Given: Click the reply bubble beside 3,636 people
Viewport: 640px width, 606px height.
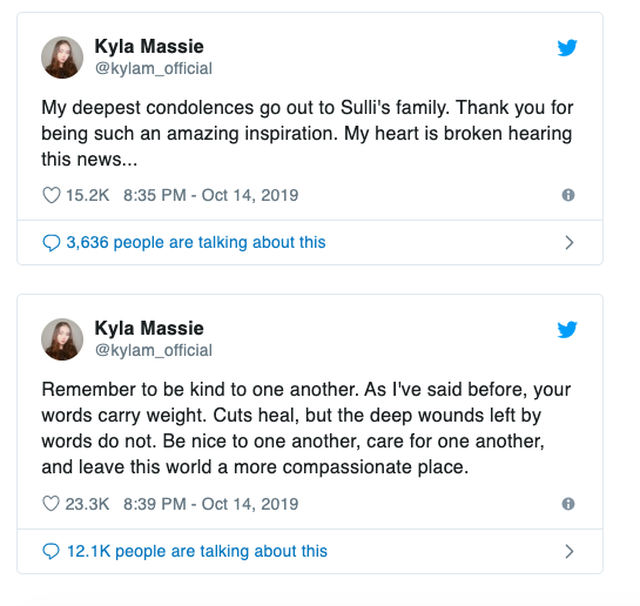Looking at the screenshot, I should point(51,242).
